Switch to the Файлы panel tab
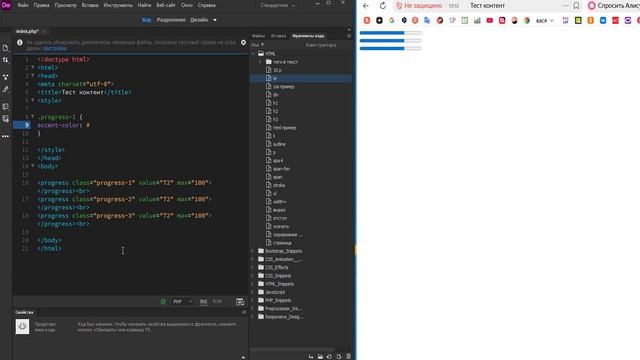The height and width of the screenshot is (360, 640). tap(258, 36)
